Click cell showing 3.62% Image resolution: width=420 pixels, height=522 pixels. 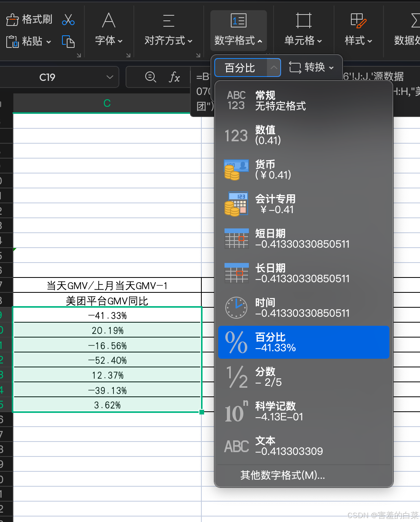(x=107, y=405)
